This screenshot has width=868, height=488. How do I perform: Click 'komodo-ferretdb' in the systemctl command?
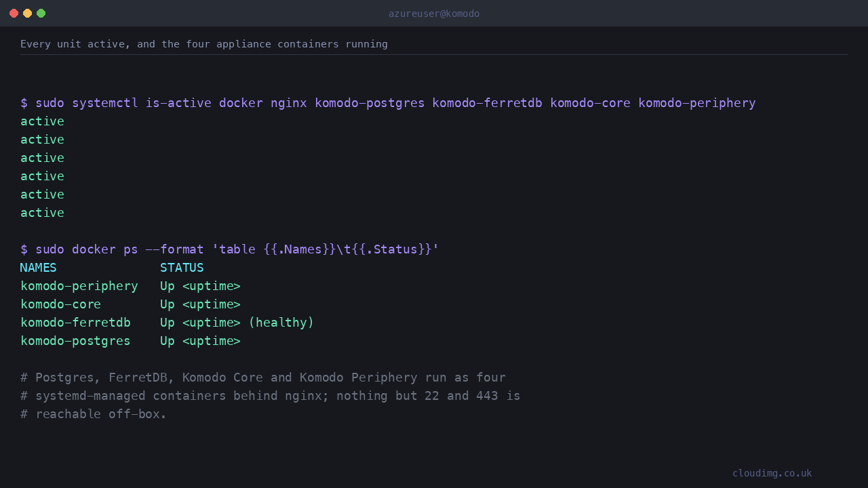coord(488,103)
